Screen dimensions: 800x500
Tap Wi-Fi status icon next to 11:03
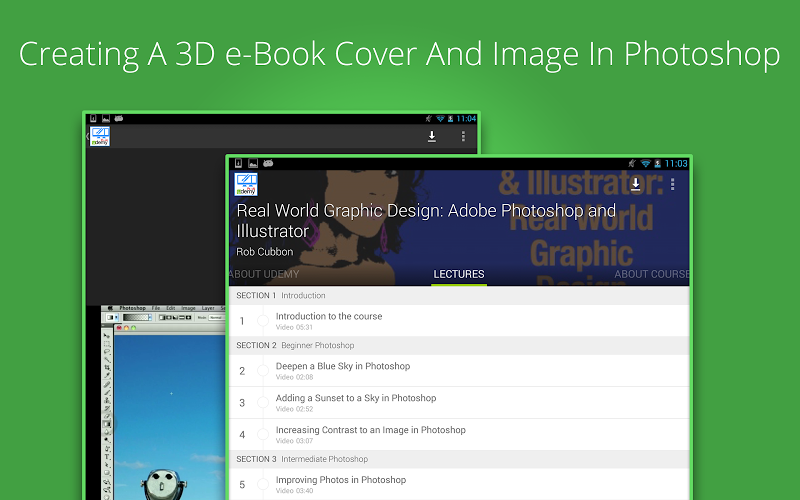[646, 163]
